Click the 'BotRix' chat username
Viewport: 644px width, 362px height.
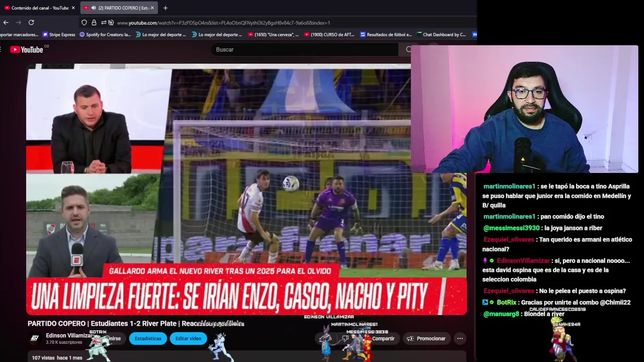point(507,303)
